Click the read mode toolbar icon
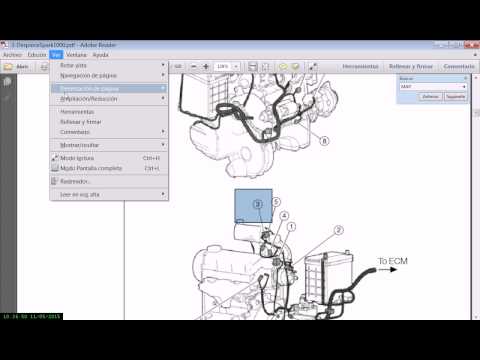The width and height of the screenshot is (480, 360). [x=313, y=67]
